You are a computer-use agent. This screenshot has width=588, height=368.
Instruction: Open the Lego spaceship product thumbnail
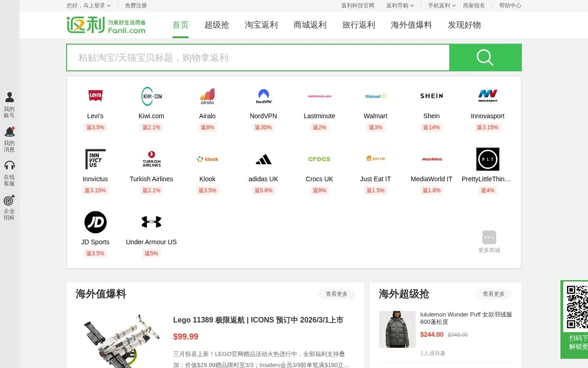tap(122, 340)
